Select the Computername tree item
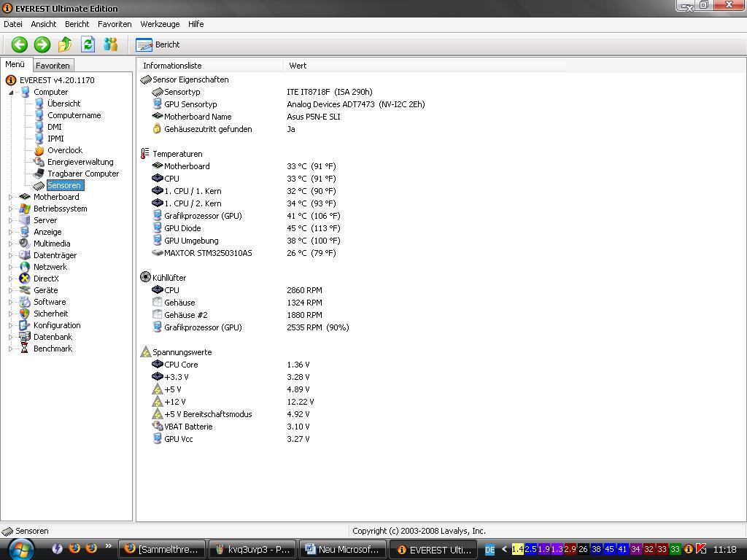This screenshot has width=747, height=560. coord(74,115)
